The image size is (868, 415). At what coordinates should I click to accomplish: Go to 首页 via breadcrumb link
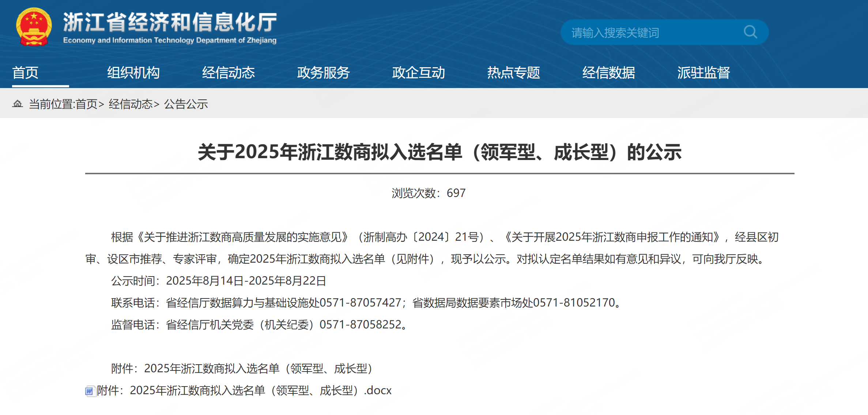click(86, 104)
